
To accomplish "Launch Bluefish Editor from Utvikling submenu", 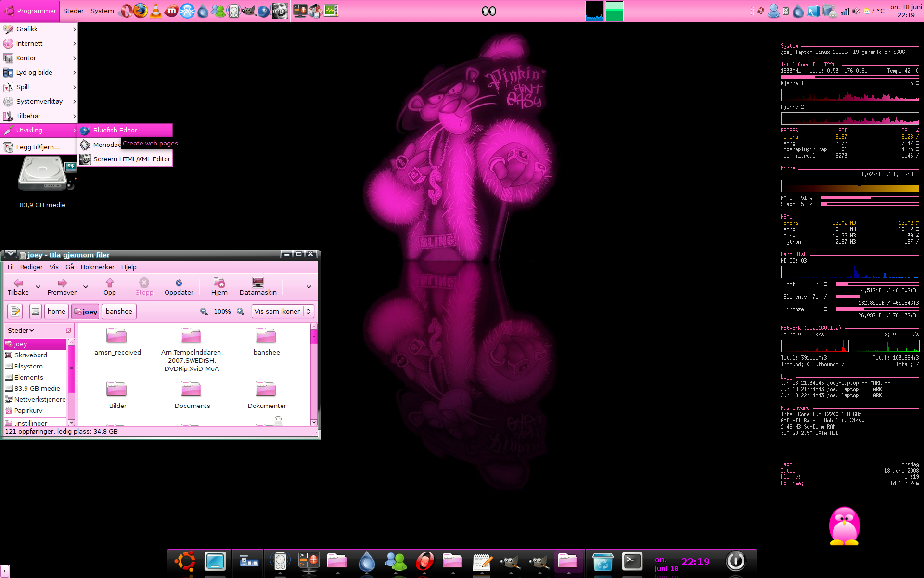I will [125, 130].
